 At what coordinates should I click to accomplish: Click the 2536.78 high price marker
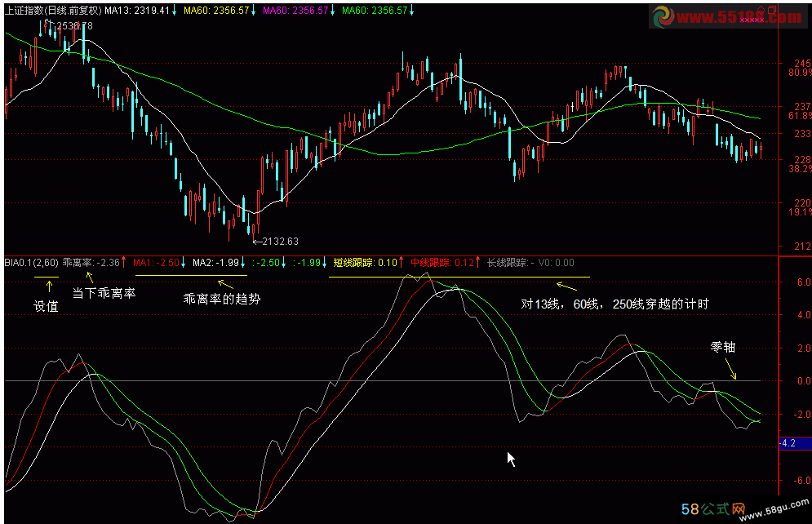pos(72,26)
